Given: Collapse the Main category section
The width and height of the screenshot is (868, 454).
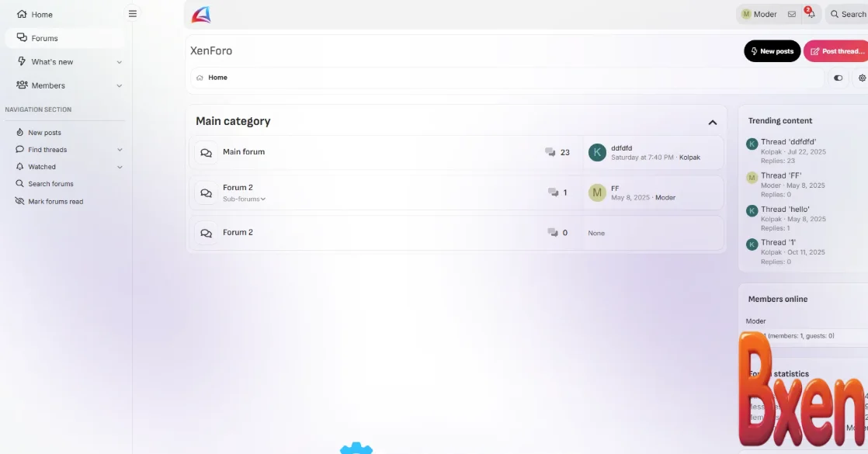Looking at the screenshot, I should [x=712, y=122].
